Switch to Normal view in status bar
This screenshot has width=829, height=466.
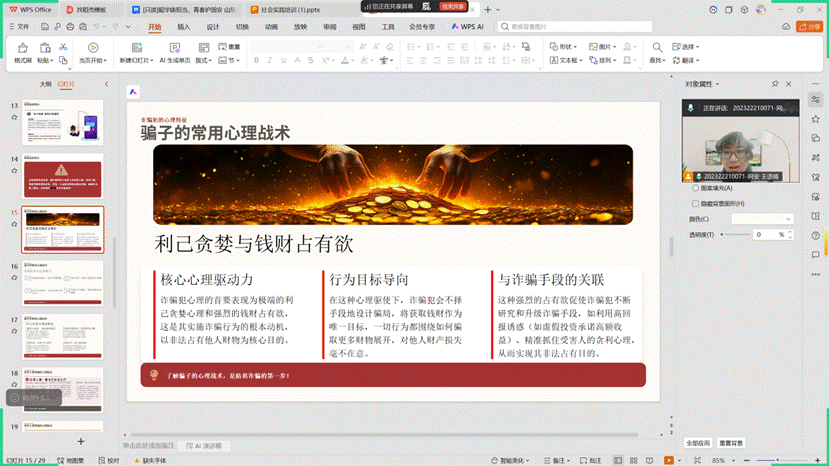pos(618,461)
